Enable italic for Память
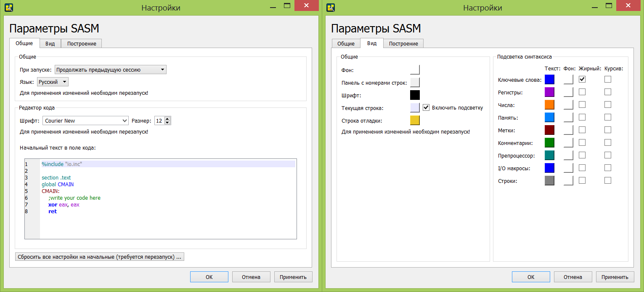644x292 pixels. pyautogui.click(x=608, y=117)
